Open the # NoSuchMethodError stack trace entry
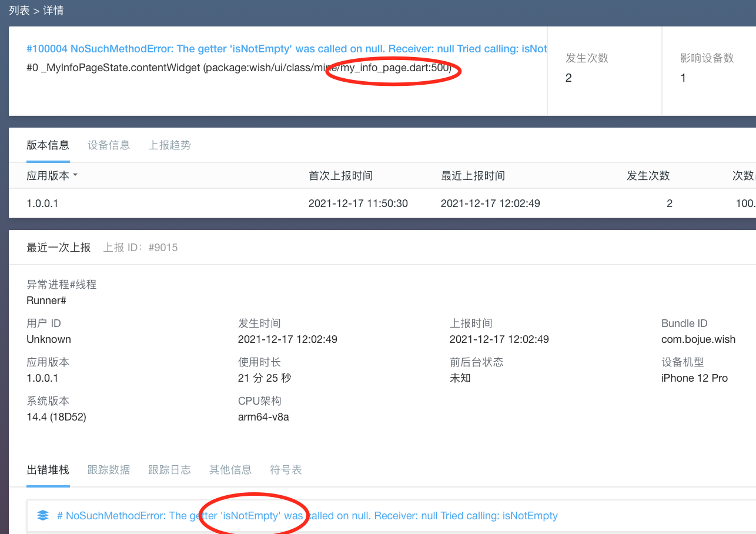 click(x=307, y=516)
